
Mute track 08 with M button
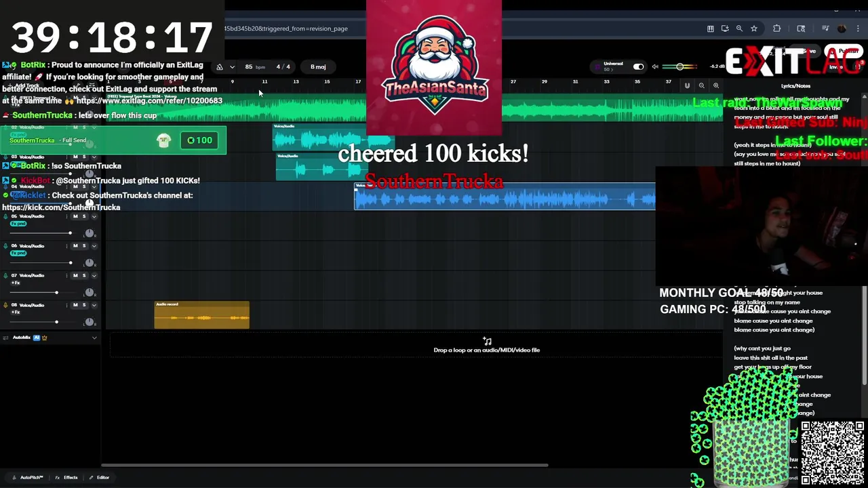pyautogui.click(x=75, y=305)
